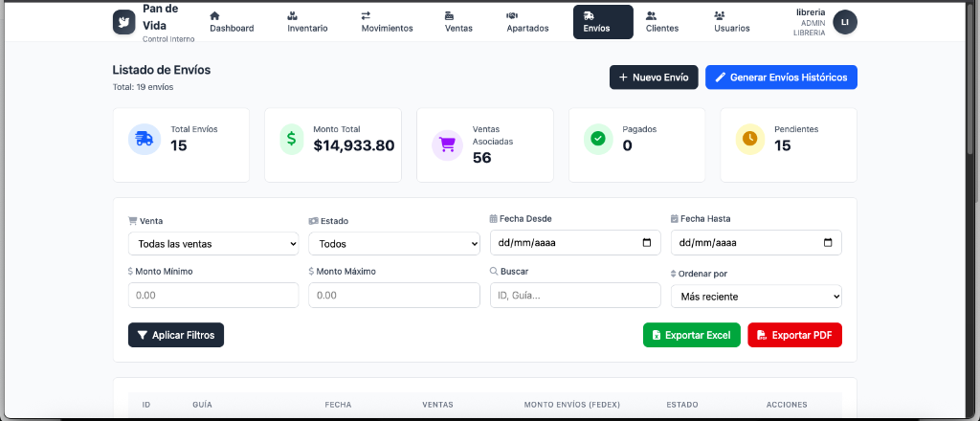Image resolution: width=980 pixels, height=421 pixels.
Task: Click Generar Envíos Históricos button
Action: pyautogui.click(x=781, y=78)
